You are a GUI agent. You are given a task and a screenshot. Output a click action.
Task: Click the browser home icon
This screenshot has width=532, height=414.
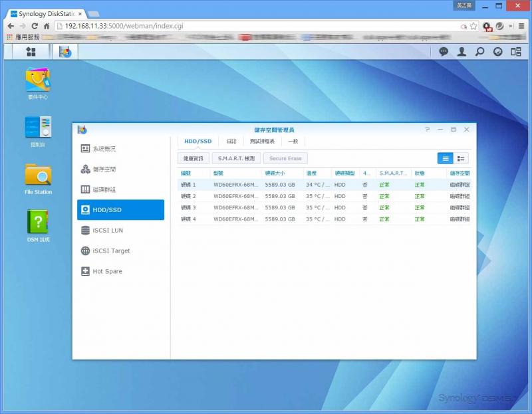coord(47,26)
